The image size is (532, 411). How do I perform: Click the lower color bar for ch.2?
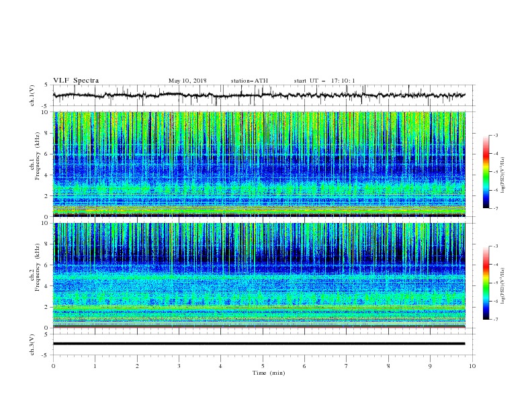tap(486, 283)
